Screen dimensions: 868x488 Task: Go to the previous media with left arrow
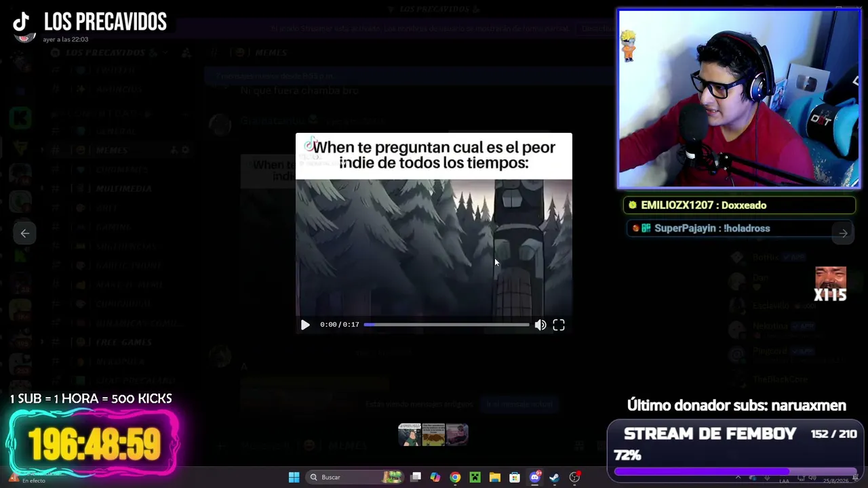click(x=25, y=233)
